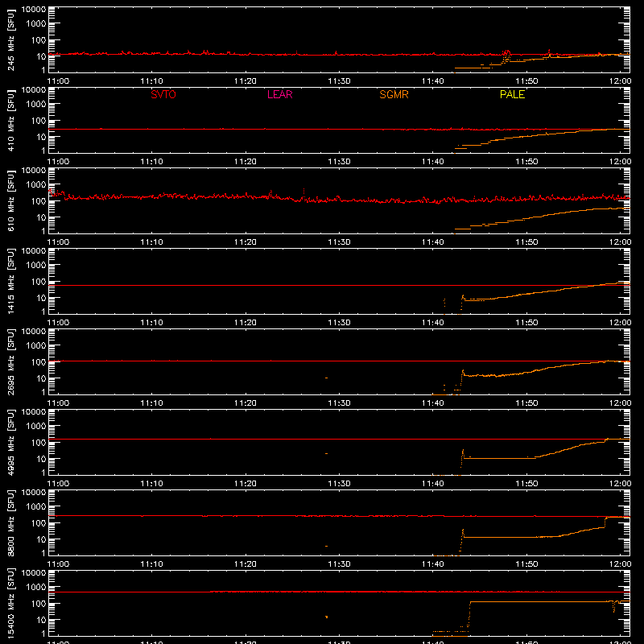
Task: Select the 610 MHz [SFU] axis title
Action: (10, 200)
